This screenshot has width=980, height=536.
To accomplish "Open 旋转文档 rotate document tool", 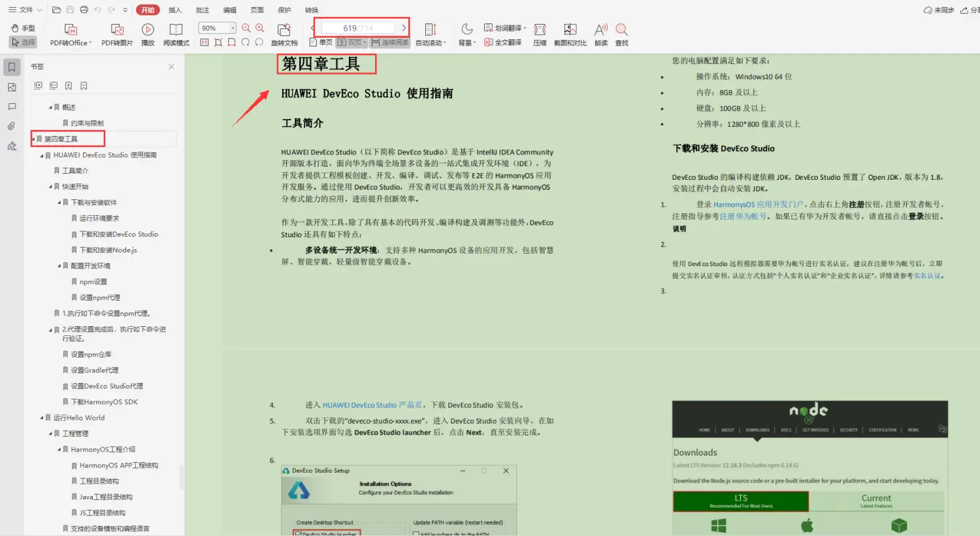I will 284,35.
